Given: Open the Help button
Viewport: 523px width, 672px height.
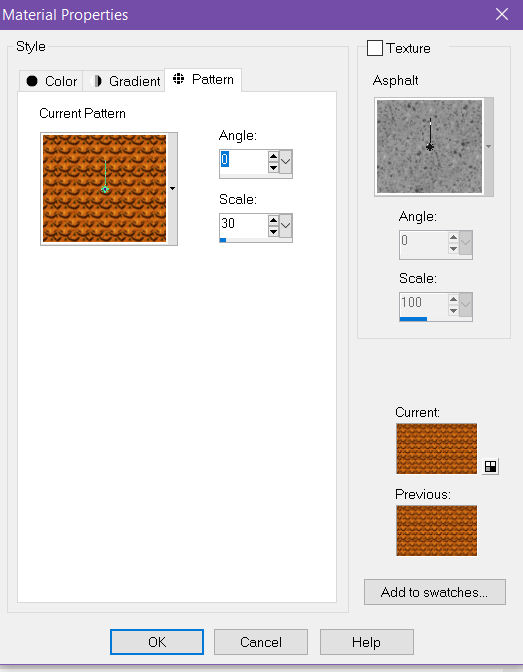Looking at the screenshot, I should [x=367, y=642].
